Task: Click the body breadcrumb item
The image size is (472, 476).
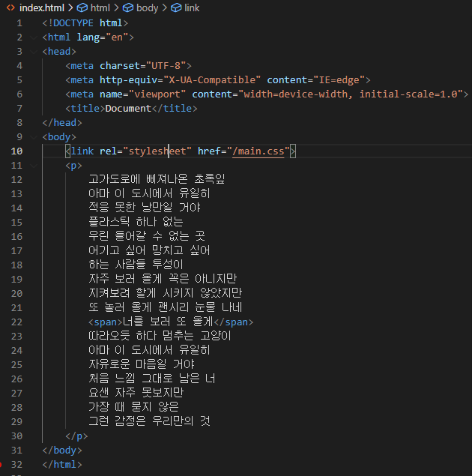Action: (x=147, y=8)
